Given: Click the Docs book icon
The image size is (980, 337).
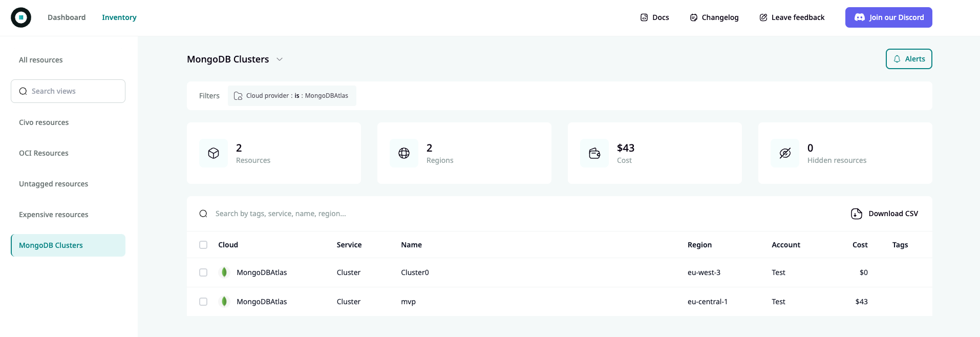Looking at the screenshot, I should tap(644, 17).
